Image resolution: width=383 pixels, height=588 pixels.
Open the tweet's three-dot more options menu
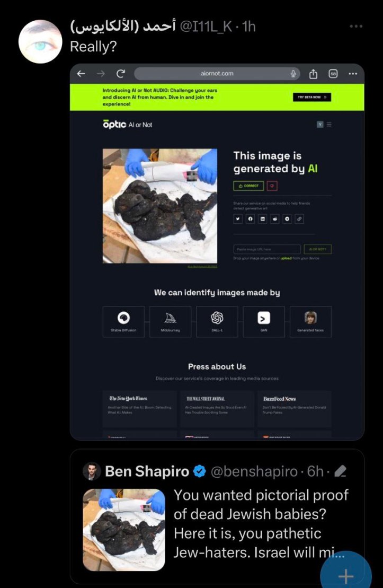355,27
